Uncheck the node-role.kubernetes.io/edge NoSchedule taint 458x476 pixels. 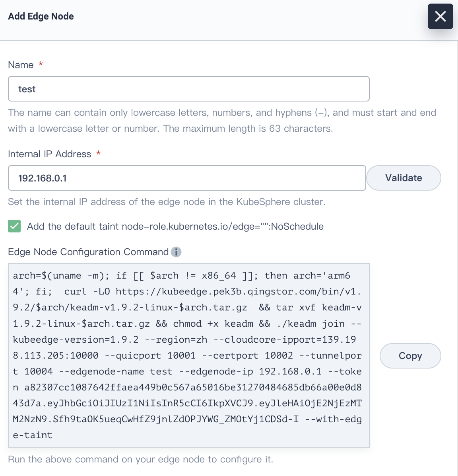(x=14, y=226)
